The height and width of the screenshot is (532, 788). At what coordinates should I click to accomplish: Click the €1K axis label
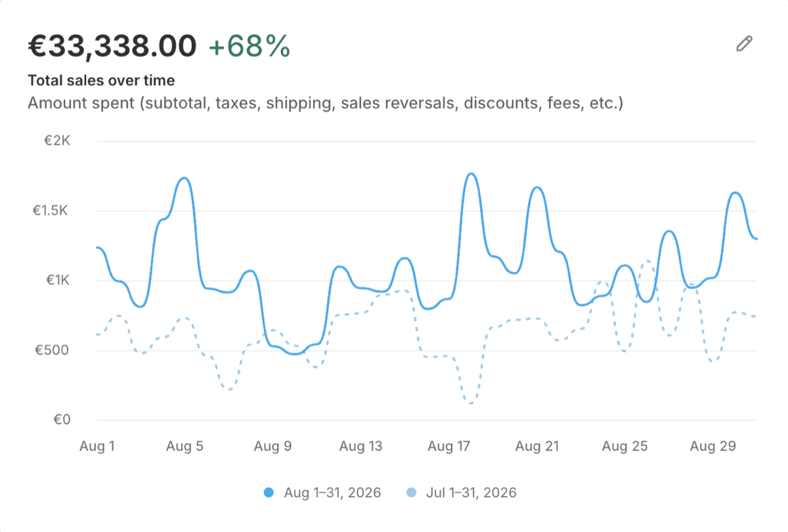(x=58, y=280)
